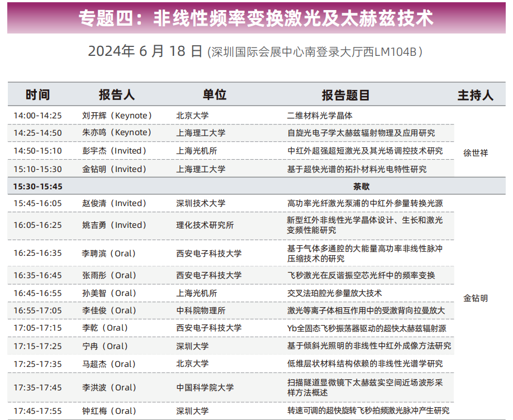Click the 报告题目 column header
The image size is (513, 420).
[x=345, y=95]
